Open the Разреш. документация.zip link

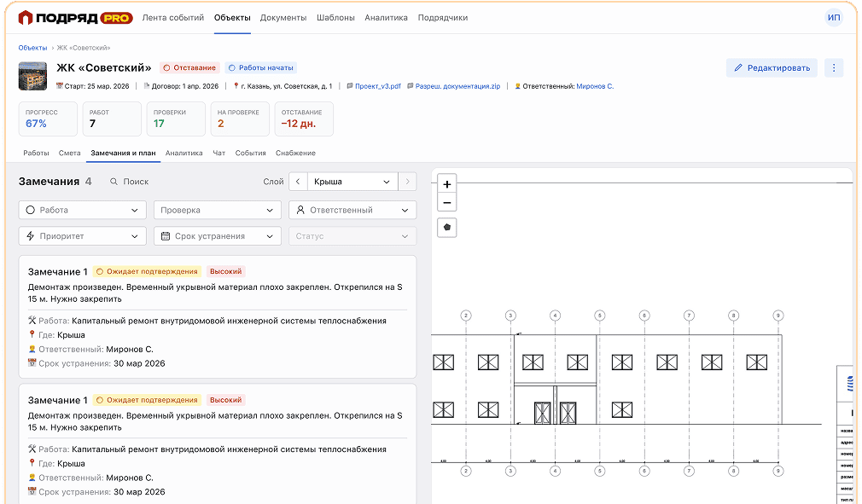pos(457,86)
